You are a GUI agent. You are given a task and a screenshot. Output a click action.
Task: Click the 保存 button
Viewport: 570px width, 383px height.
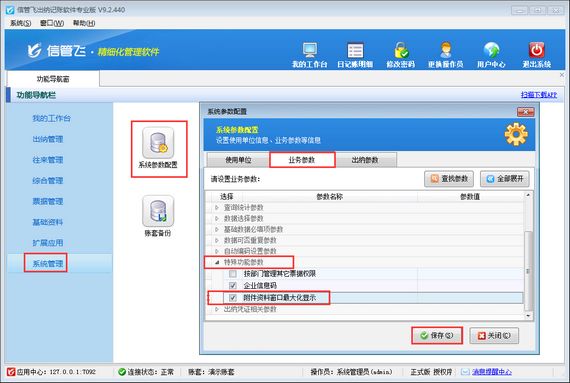(x=437, y=335)
